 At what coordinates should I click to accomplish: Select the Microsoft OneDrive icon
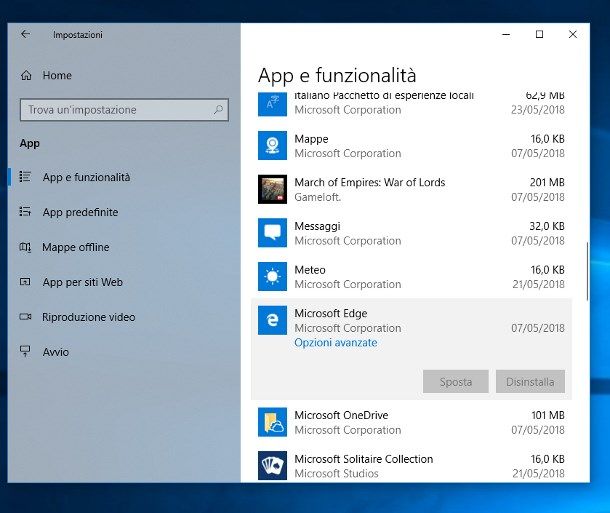pyautogui.click(x=272, y=422)
